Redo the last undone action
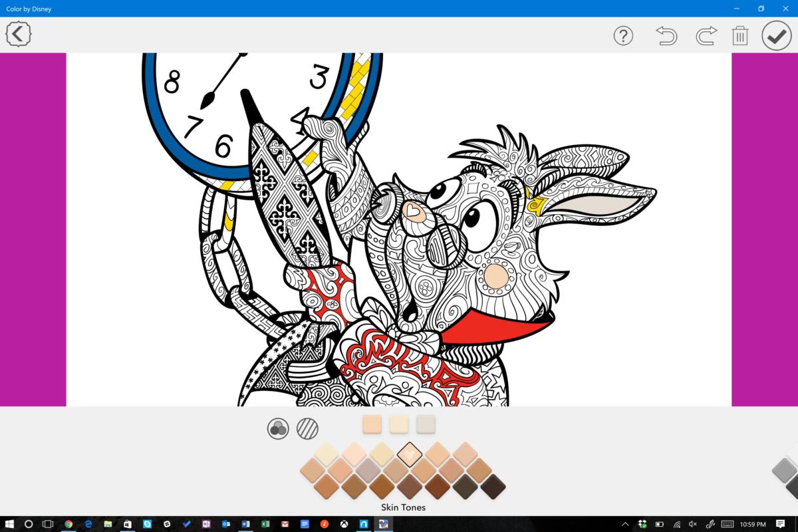Screen dimensions: 798x532 tap(706, 35)
